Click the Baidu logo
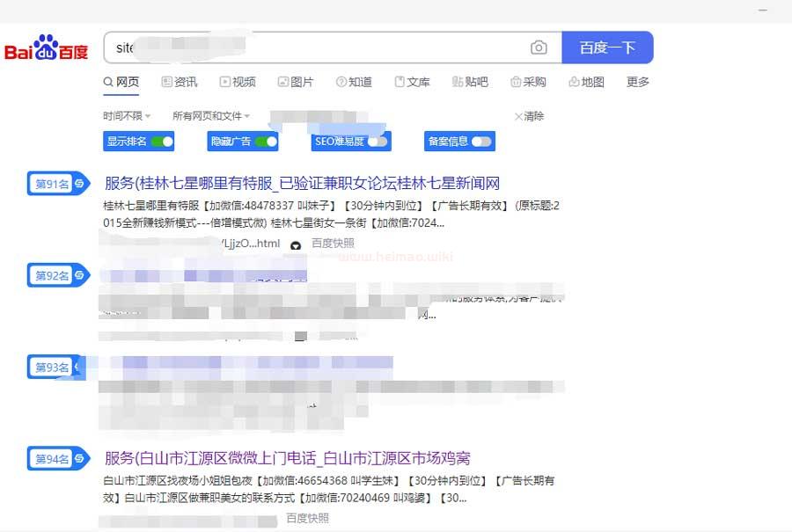 (x=47, y=48)
